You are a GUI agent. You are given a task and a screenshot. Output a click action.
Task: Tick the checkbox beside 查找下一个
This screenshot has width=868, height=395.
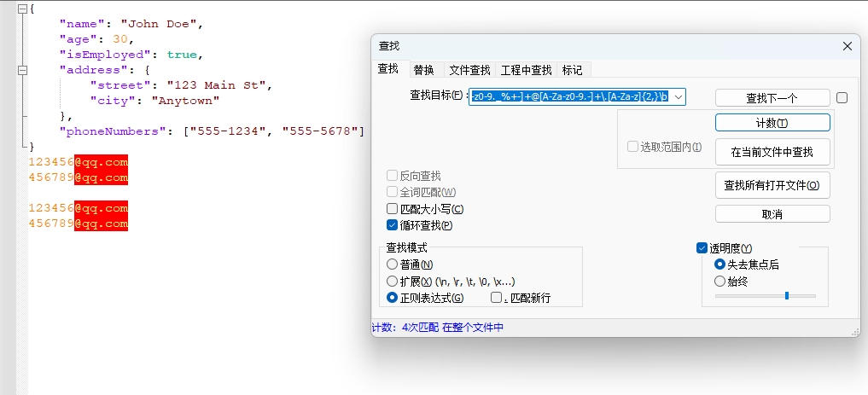pyautogui.click(x=842, y=98)
